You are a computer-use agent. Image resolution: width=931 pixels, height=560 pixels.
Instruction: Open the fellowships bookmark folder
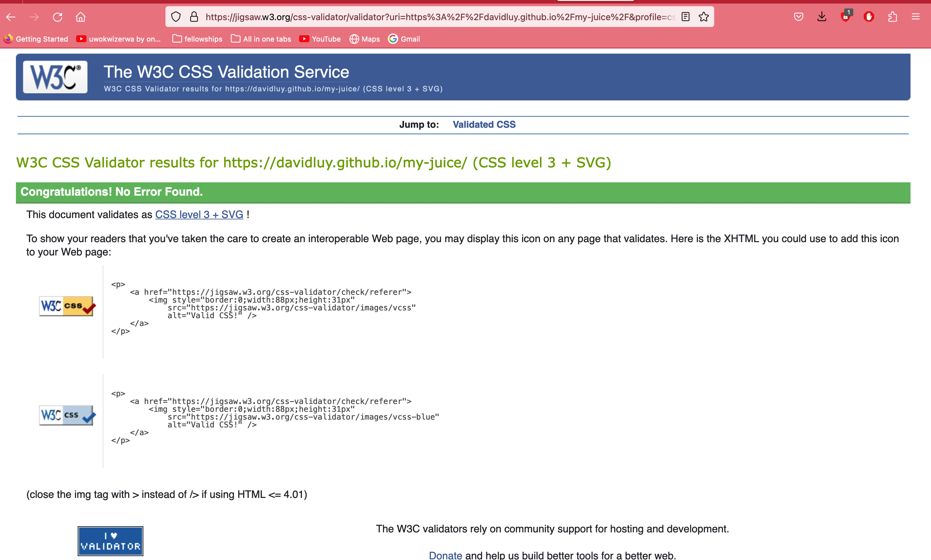click(x=197, y=39)
